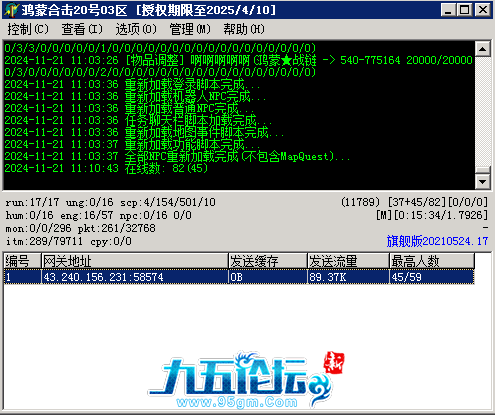The image size is (495, 415).
Task: Click the log scrollbar down arrow
Action: [483, 182]
